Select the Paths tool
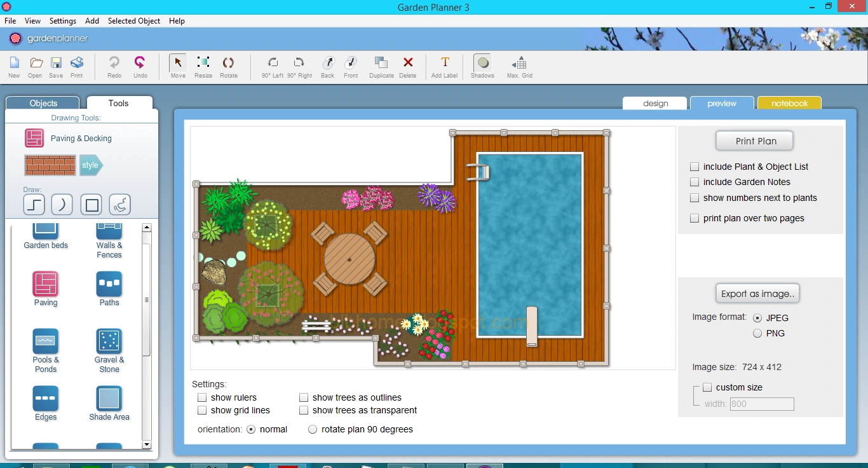Screen dimensions: 868x468 click(x=109, y=289)
